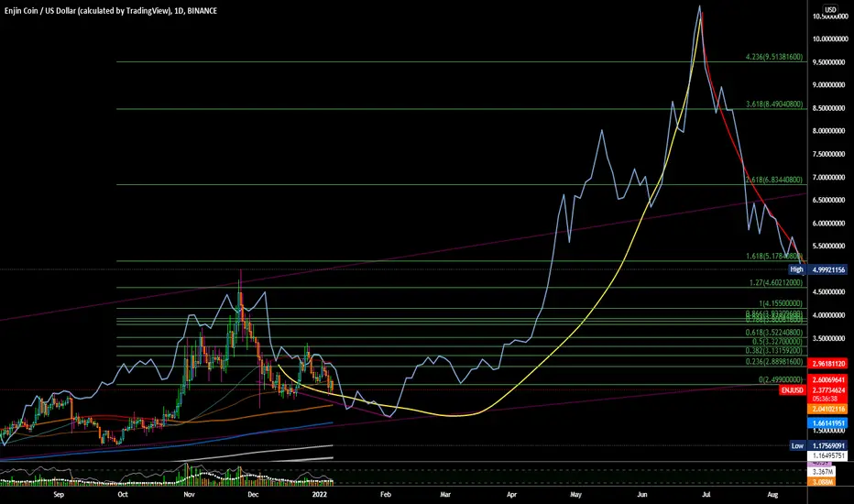The height and width of the screenshot is (504, 854).
Task: Click 7.50000000 on the price axis
Action: (829, 154)
